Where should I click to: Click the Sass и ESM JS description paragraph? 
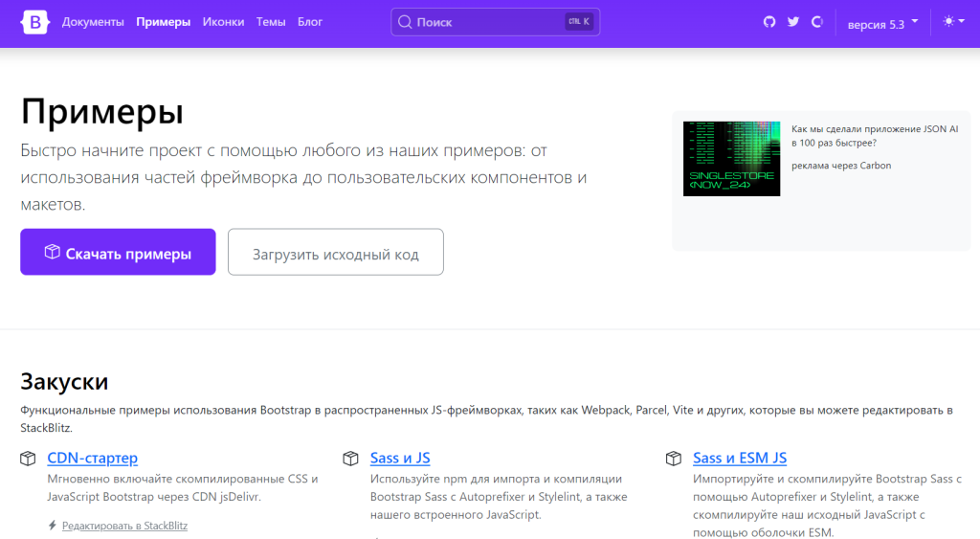pyautogui.click(x=827, y=505)
